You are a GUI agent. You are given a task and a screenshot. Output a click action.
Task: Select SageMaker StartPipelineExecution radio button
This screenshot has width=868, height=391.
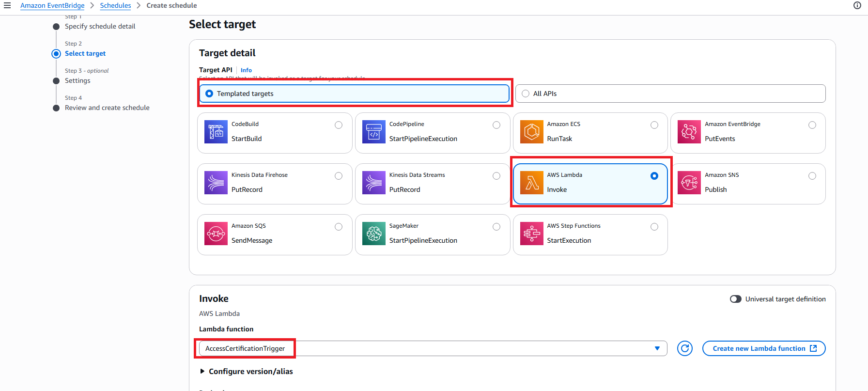pyautogui.click(x=496, y=227)
